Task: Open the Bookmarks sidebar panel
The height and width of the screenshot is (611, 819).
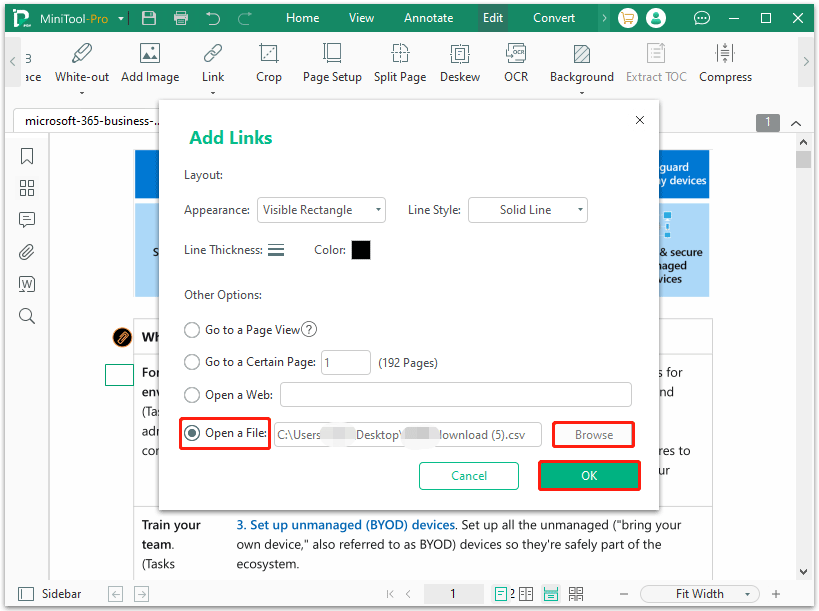Action: pyautogui.click(x=27, y=156)
